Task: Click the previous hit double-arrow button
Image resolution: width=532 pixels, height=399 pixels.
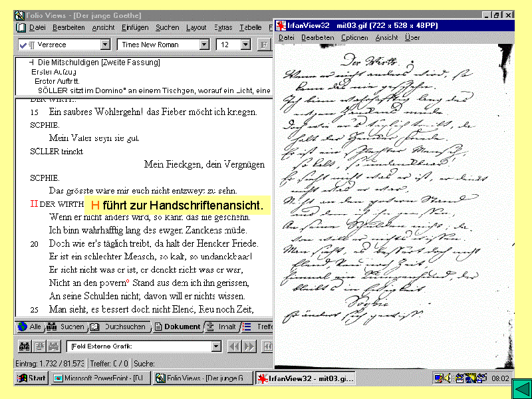Action: [x=233, y=346]
